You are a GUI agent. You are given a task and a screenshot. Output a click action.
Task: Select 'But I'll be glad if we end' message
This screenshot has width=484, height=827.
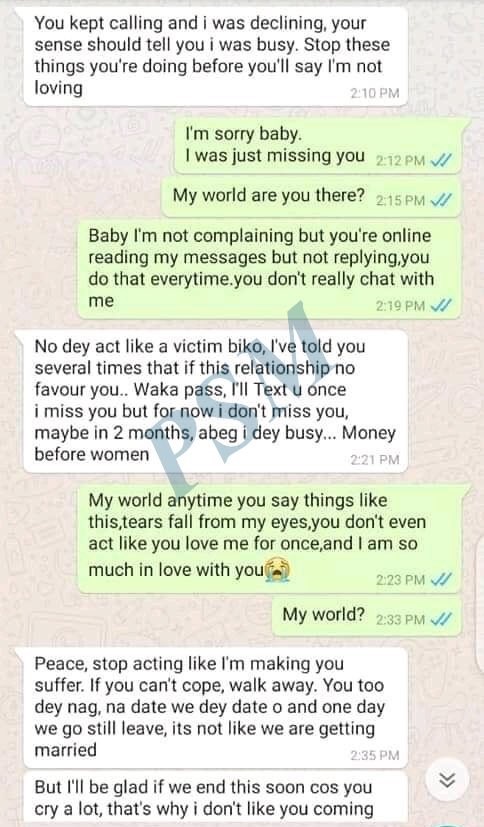coord(215,798)
